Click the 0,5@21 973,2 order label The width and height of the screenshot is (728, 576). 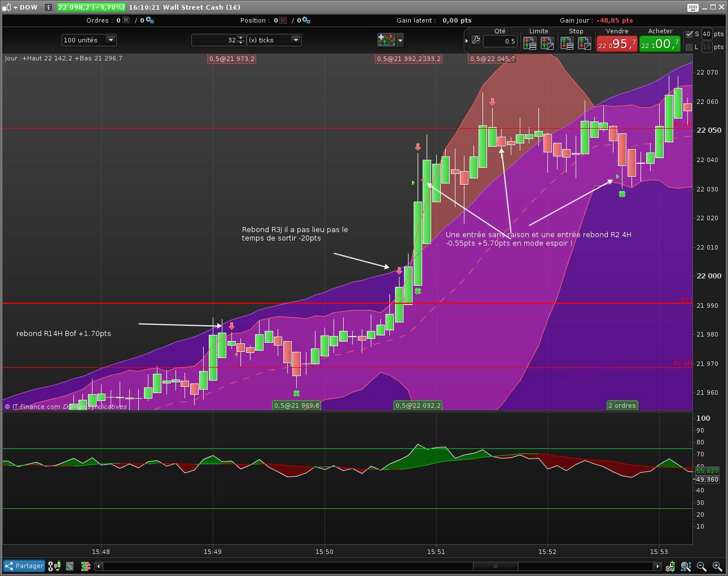click(232, 59)
